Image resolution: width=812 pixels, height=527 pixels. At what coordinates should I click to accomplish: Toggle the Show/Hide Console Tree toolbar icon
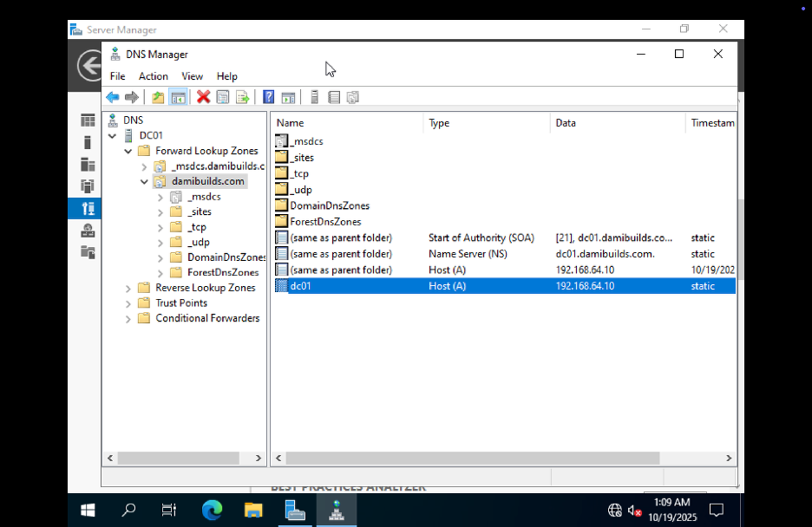[178, 96]
